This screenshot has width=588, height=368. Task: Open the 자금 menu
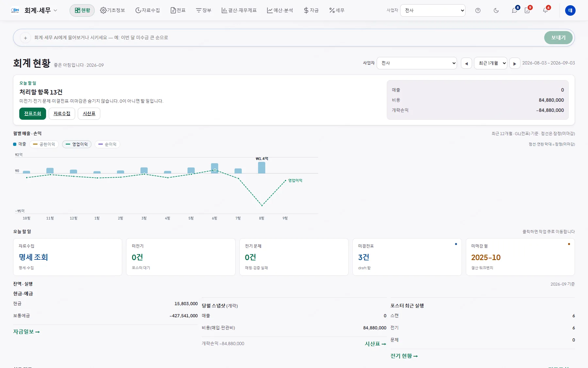(311, 10)
